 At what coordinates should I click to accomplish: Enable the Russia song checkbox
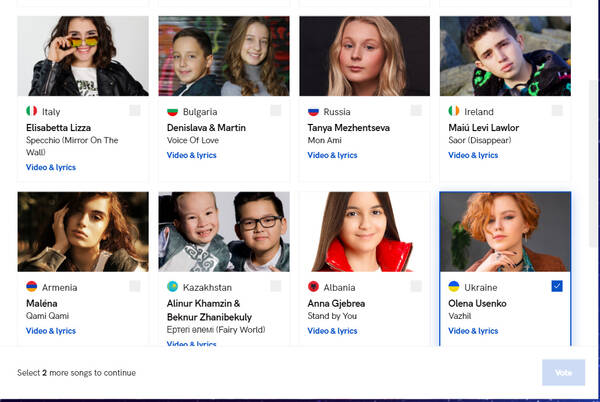416,111
